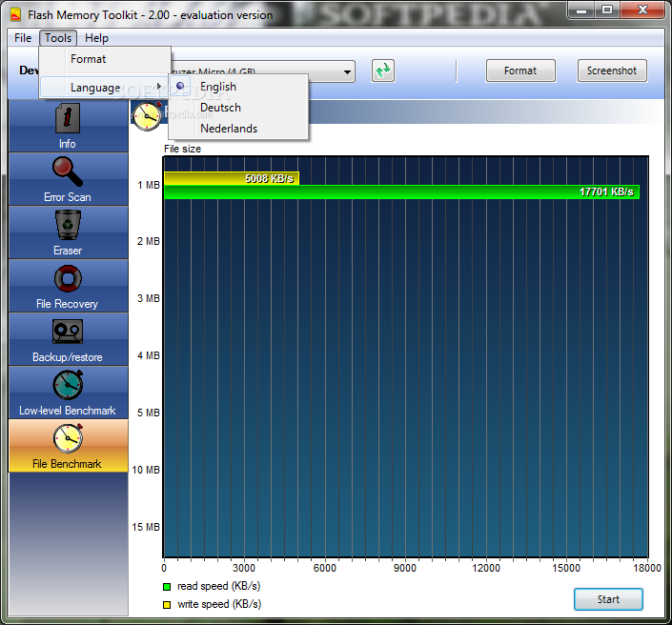Viewport: 672px width, 625px height.
Task: Open the Eraser trash bin icon
Action: pyautogui.click(x=68, y=225)
